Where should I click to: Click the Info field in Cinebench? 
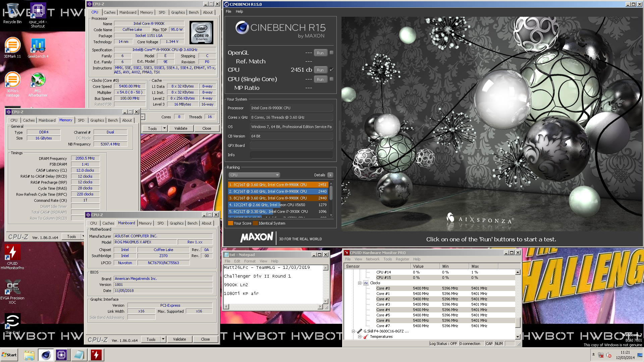click(291, 155)
